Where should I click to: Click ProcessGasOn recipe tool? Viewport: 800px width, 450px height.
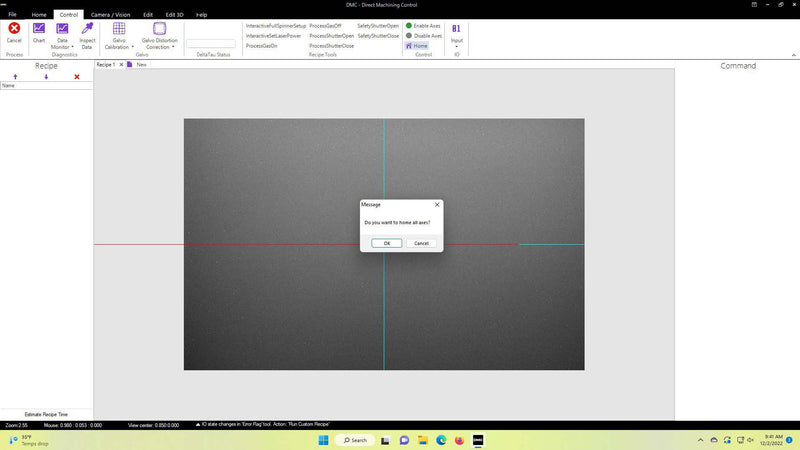tap(261, 46)
